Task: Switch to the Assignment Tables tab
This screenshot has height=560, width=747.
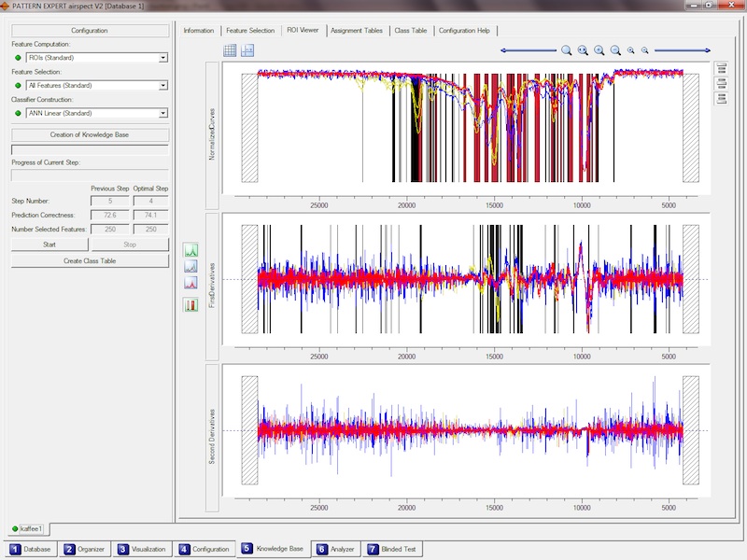Action: point(356,30)
